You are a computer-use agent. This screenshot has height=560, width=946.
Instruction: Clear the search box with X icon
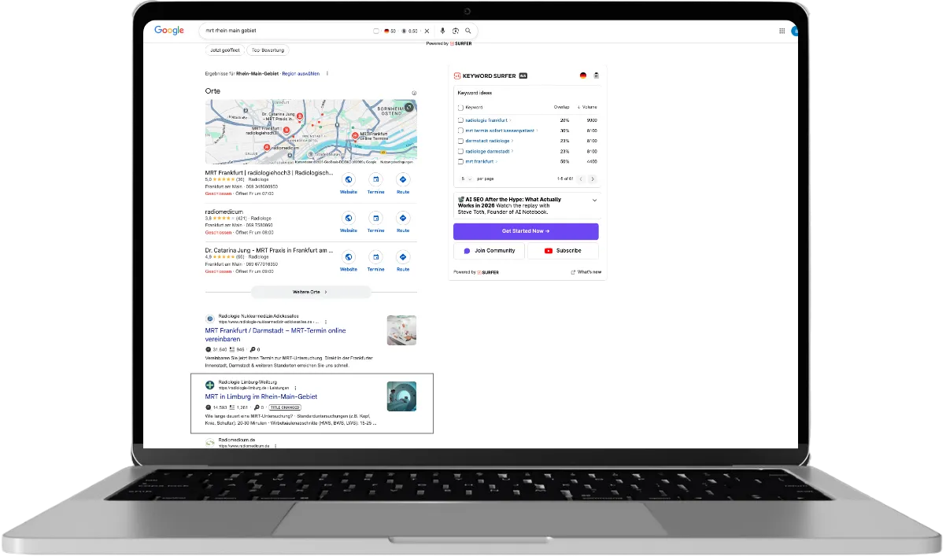pos(427,31)
